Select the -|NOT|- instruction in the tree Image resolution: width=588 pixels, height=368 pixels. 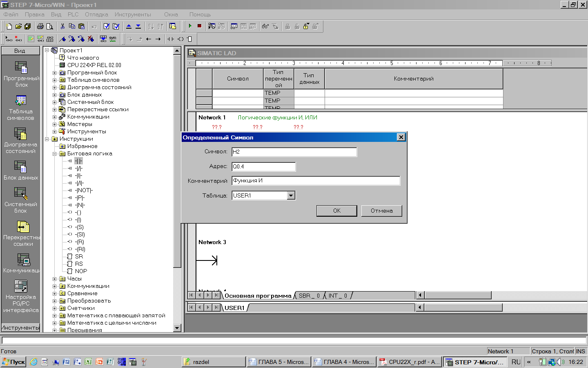click(x=84, y=191)
